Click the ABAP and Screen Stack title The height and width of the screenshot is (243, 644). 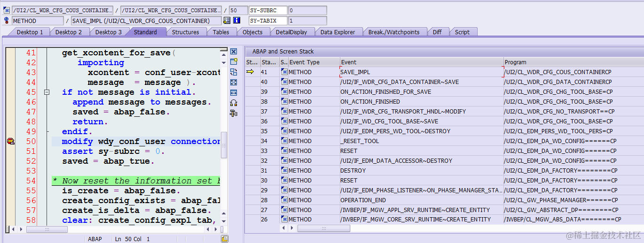click(x=283, y=51)
